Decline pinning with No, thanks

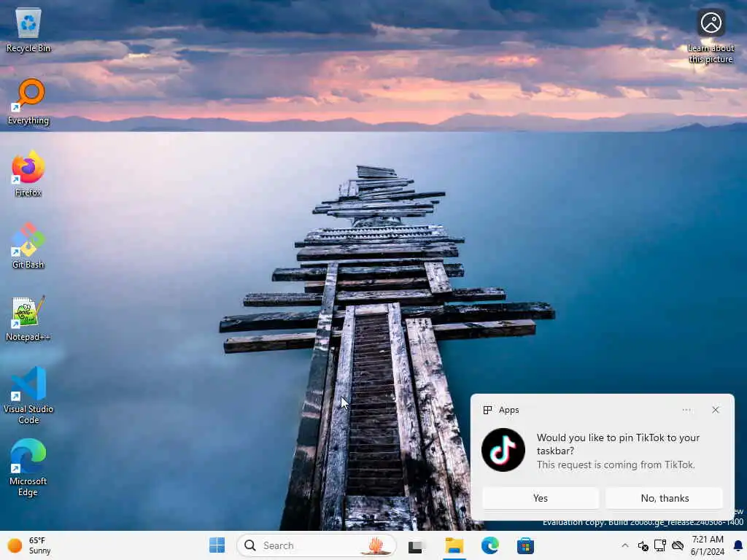click(x=665, y=498)
